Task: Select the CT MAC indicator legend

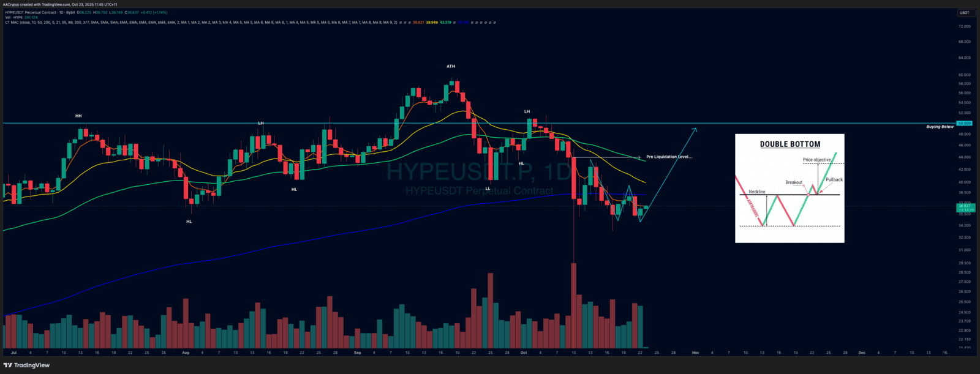Action: point(12,23)
